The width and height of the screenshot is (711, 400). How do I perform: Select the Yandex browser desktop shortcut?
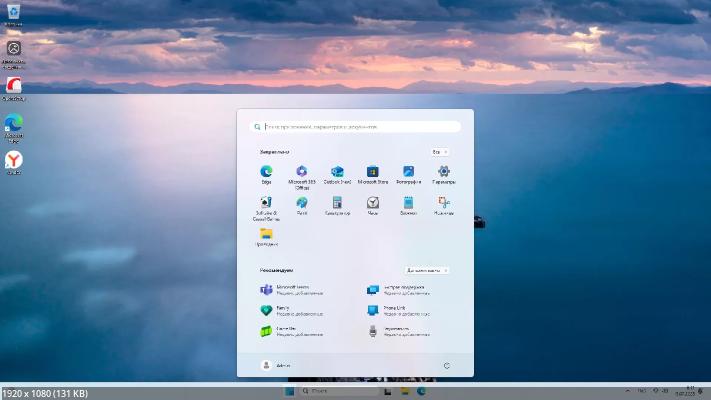pyautogui.click(x=13, y=163)
